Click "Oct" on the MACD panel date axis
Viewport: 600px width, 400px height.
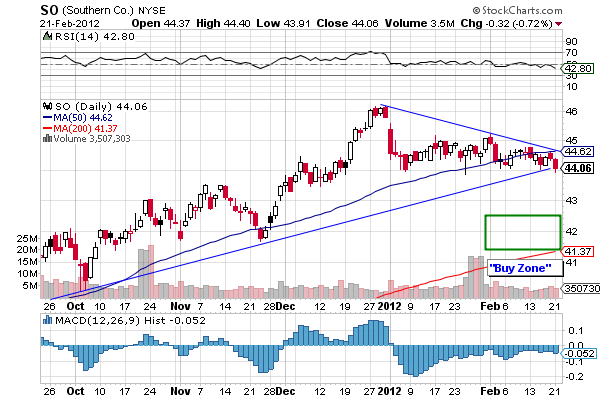(75, 391)
